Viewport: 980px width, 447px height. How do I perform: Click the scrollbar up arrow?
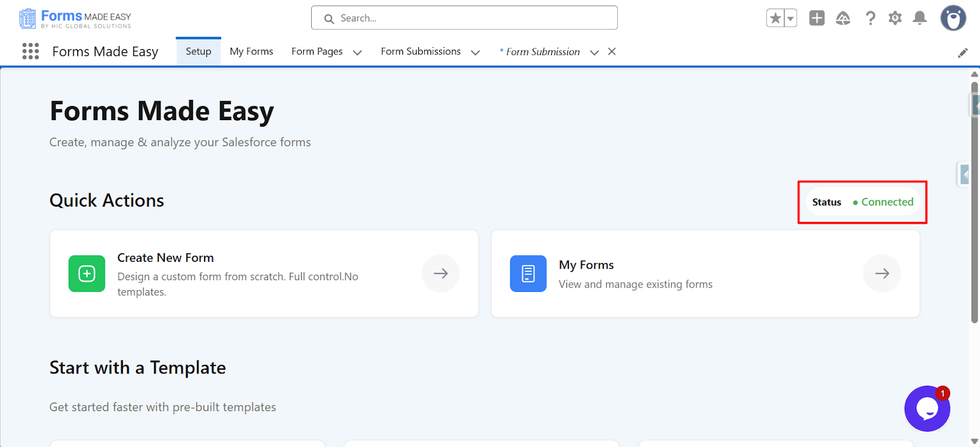(974, 74)
